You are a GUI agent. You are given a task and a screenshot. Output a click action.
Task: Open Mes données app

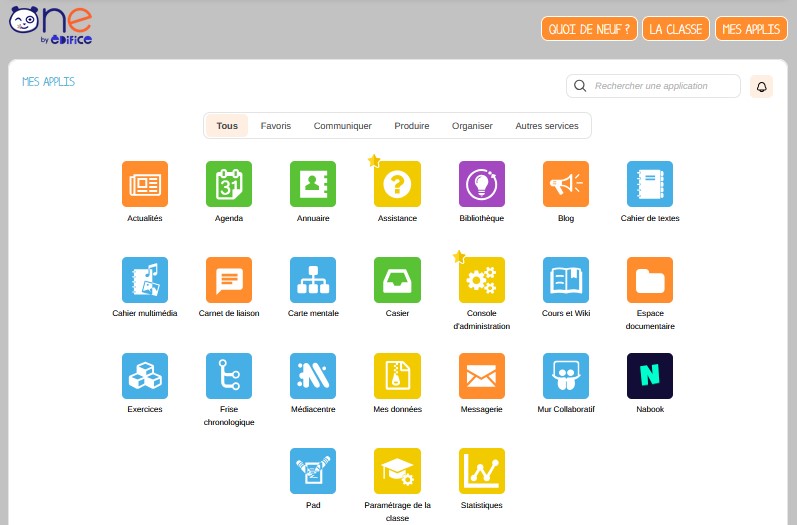[397, 376]
